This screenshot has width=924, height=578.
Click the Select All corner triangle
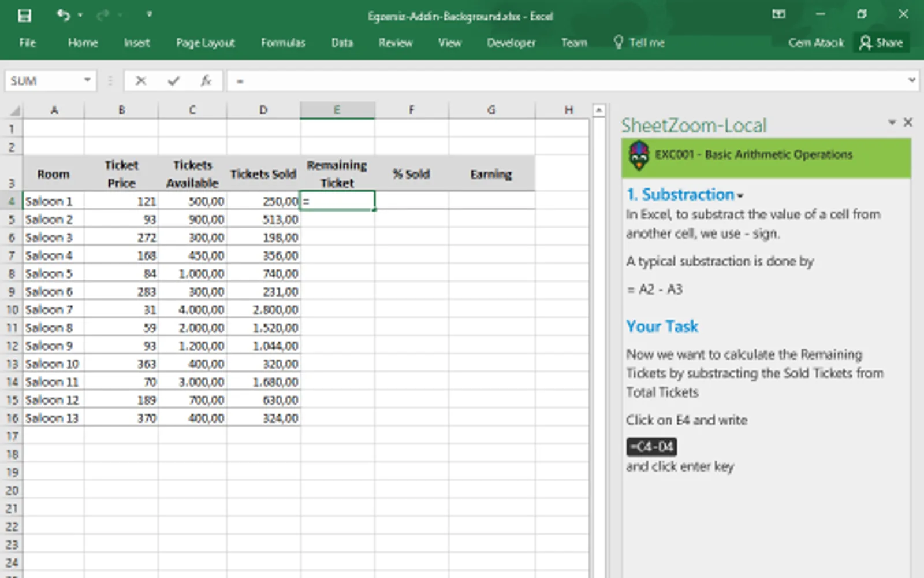click(x=14, y=110)
